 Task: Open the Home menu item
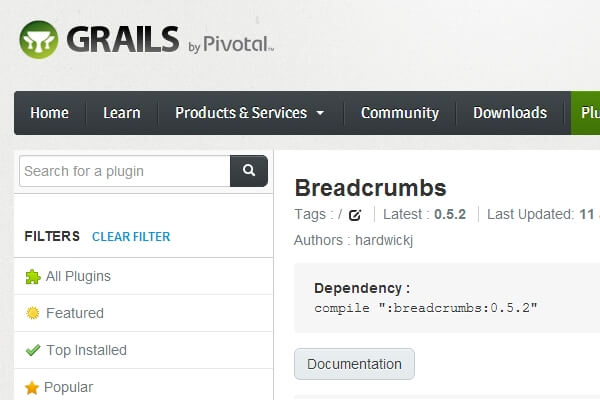pyautogui.click(x=49, y=113)
